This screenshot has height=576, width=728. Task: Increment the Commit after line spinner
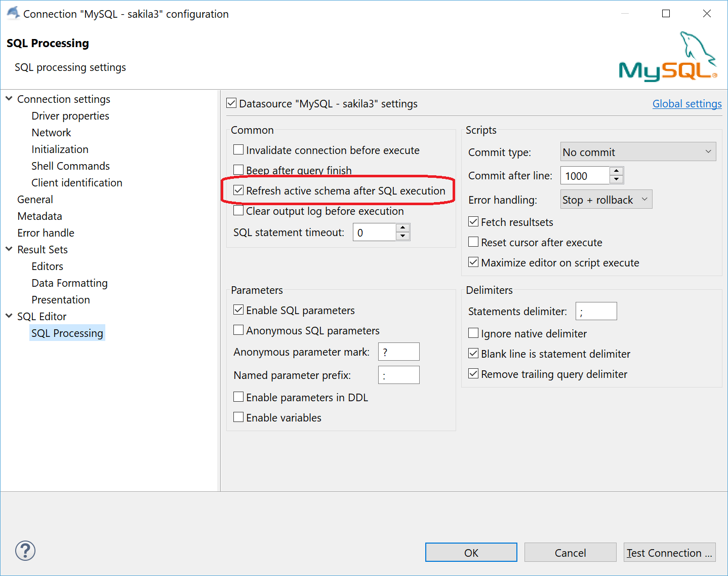click(x=616, y=172)
